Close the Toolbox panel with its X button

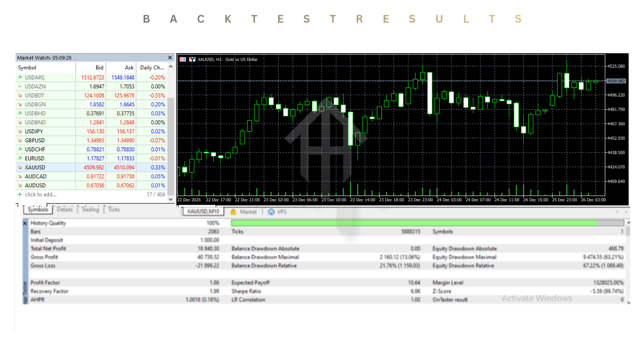[25, 223]
